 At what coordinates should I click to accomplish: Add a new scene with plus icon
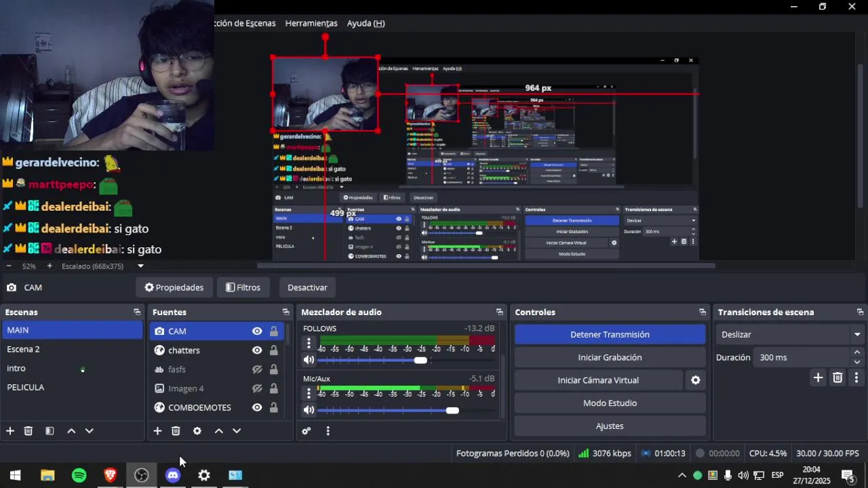(x=10, y=431)
